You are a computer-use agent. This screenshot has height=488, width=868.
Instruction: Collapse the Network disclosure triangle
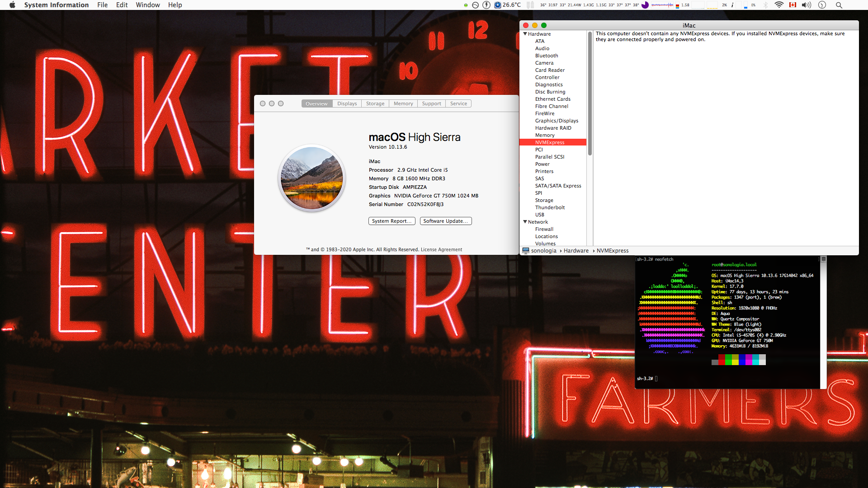pyautogui.click(x=525, y=222)
